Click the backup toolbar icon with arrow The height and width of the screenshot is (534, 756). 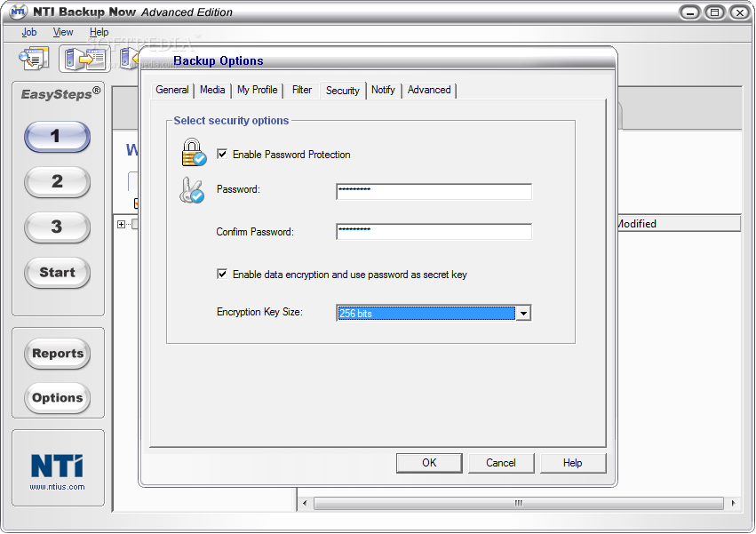pos(85,59)
